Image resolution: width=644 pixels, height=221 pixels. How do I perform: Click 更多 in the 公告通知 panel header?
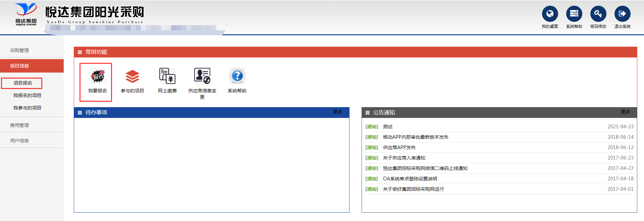click(x=625, y=112)
